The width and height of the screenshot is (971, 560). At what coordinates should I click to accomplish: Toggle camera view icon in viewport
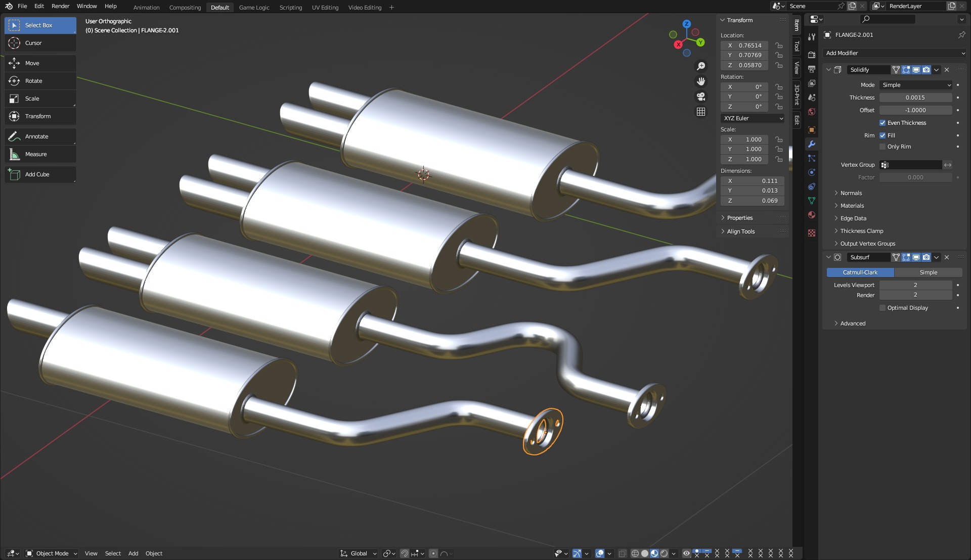(701, 97)
